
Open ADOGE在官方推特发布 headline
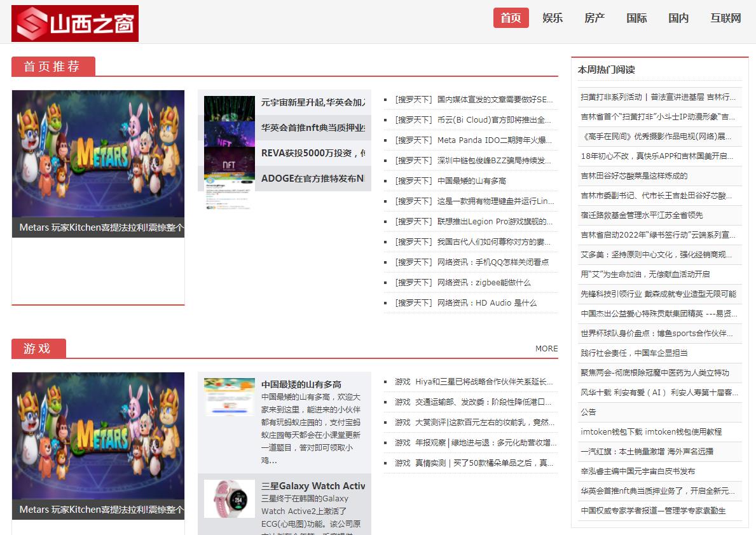click(x=313, y=179)
